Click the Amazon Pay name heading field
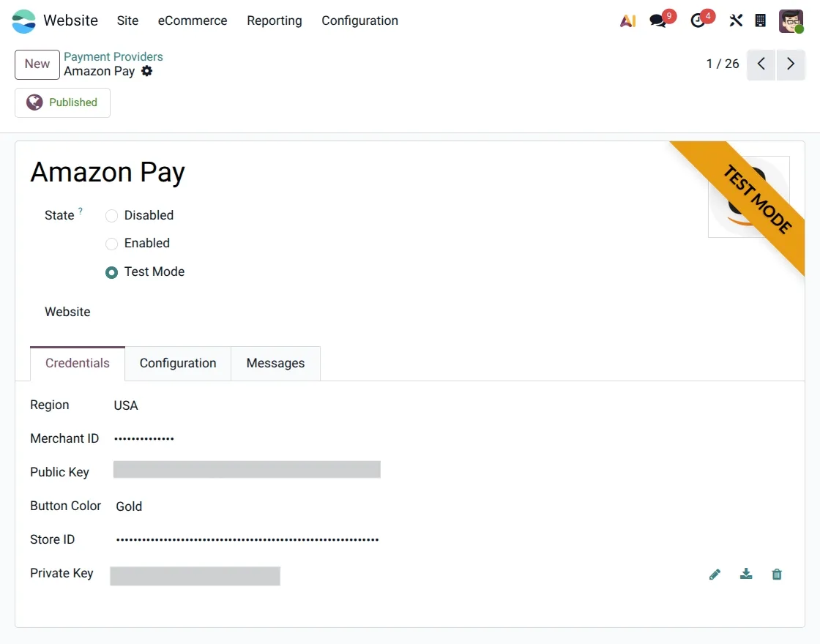The height and width of the screenshot is (644, 820). click(x=108, y=172)
